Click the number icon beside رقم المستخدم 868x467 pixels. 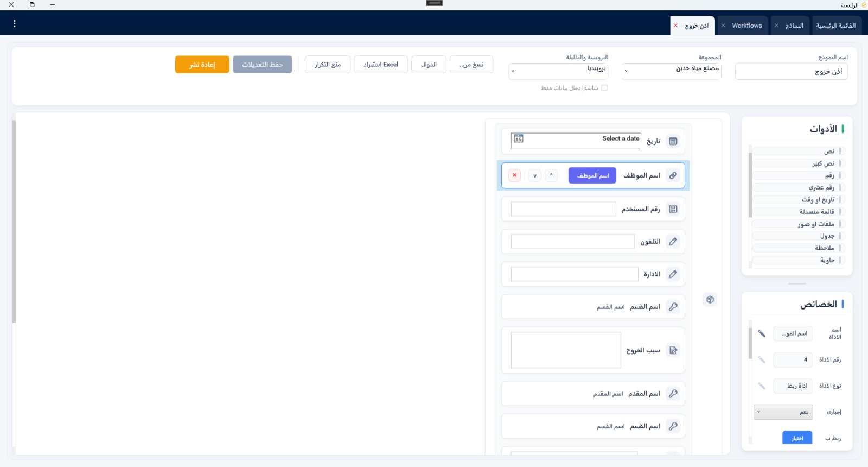(x=673, y=209)
